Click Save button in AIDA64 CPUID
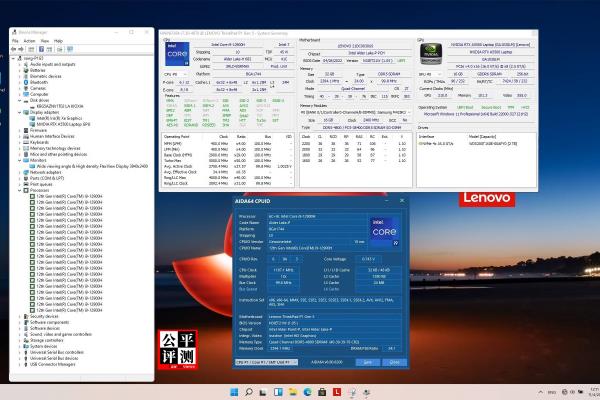Image resolution: width=600 pixels, height=400 pixels. point(367,362)
